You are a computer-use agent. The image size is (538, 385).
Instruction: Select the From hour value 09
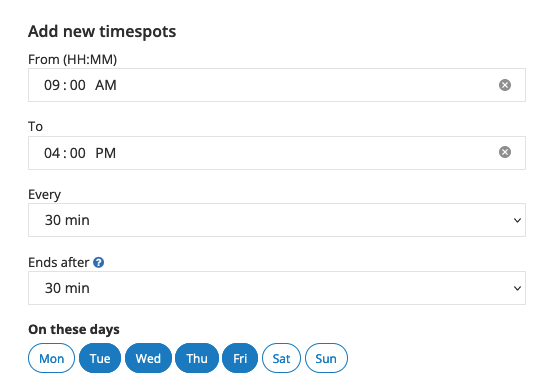[52, 85]
